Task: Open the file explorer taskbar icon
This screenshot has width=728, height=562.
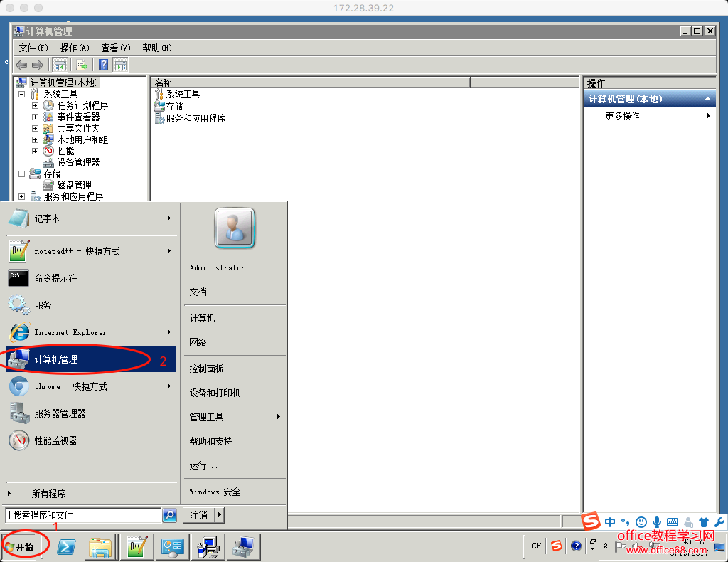Action: [x=101, y=546]
